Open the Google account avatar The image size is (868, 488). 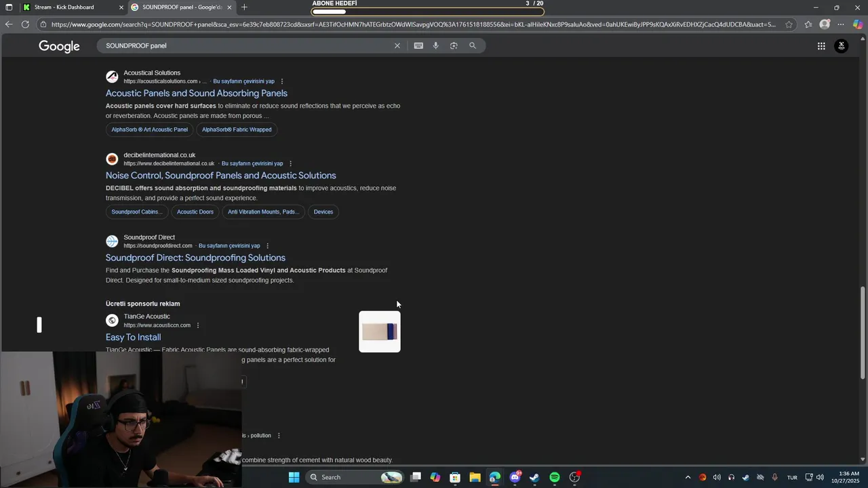tap(842, 46)
